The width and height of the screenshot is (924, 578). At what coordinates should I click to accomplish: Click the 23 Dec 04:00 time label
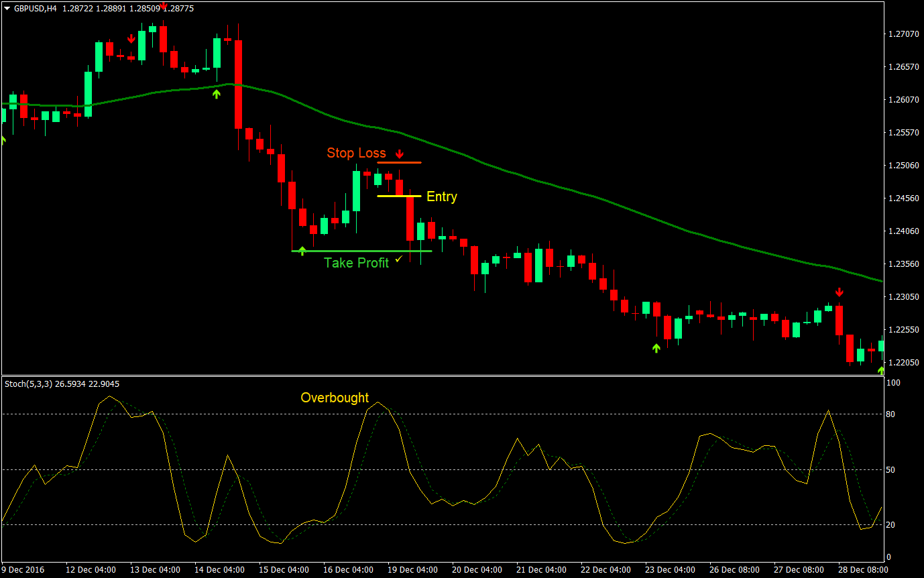pyautogui.click(x=670, y=570)
